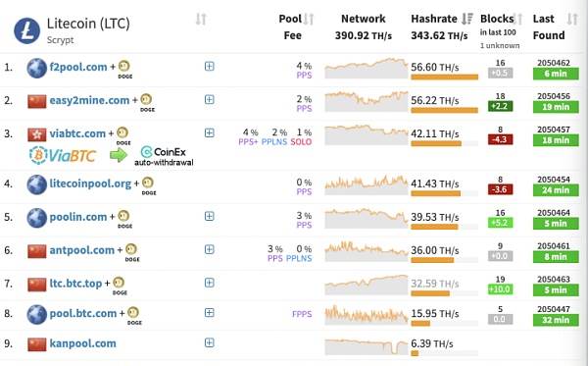Open the easy2mine.com pool link
Screen dimensions: 588x366
[x=89, y=100]
